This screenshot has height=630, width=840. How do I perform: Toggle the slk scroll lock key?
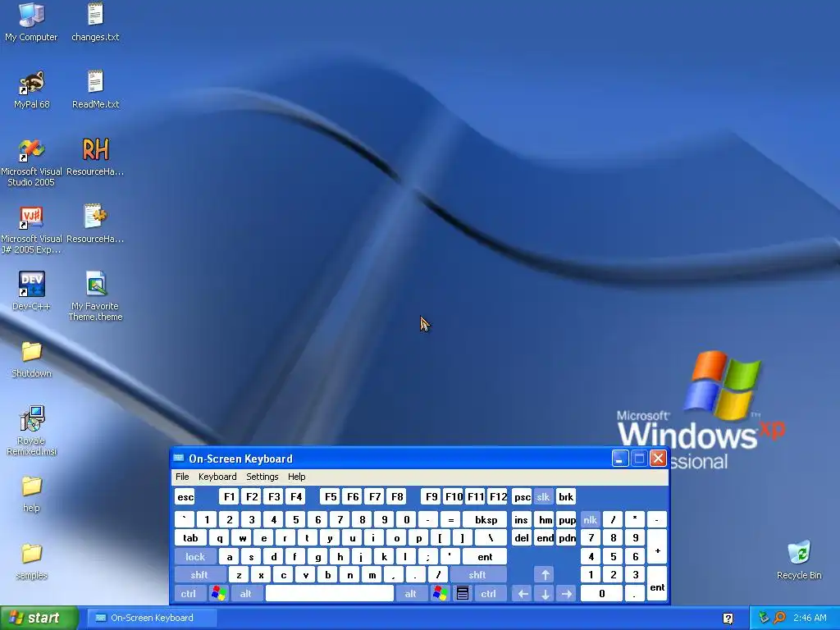543,496
